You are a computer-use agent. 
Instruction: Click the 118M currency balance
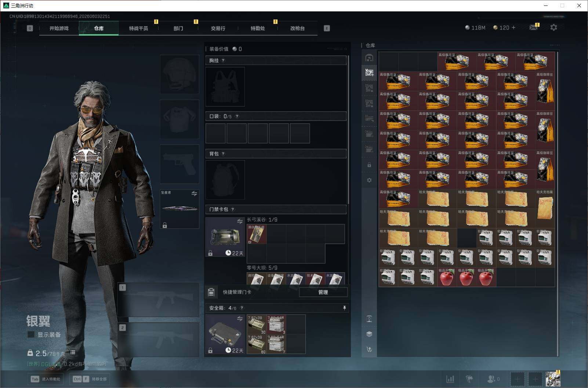coord(475,28)
